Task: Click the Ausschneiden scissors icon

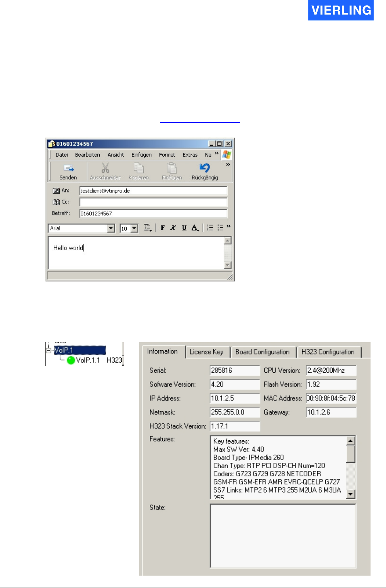Action: (105, 168)
